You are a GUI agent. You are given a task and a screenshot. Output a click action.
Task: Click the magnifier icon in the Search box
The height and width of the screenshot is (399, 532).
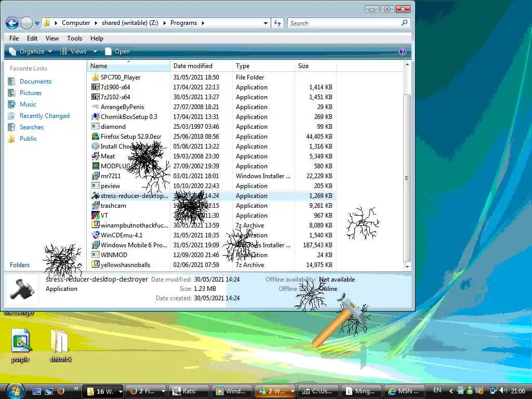(404, 23)
